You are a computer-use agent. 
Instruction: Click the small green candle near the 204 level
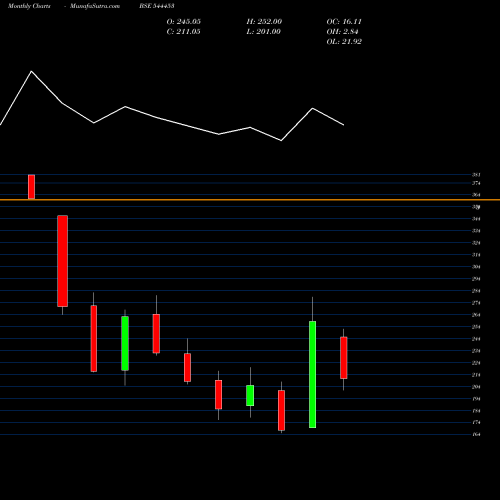click(250, 395)
